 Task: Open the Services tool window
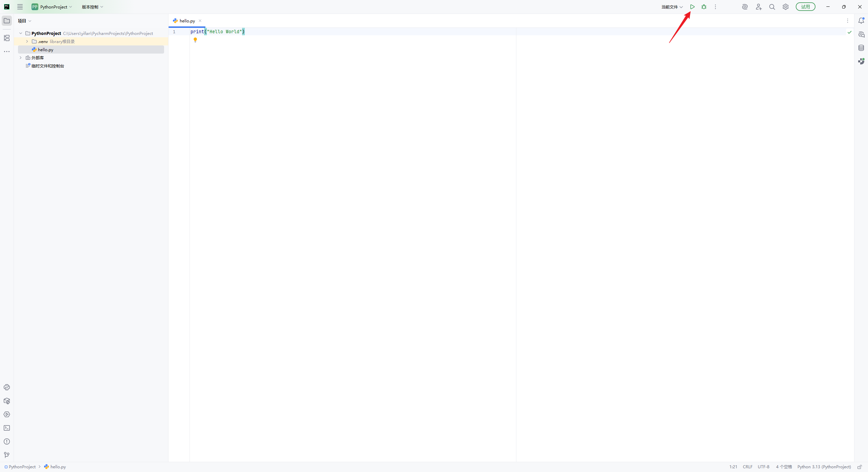pyautogui.click(x=7, y=414)
